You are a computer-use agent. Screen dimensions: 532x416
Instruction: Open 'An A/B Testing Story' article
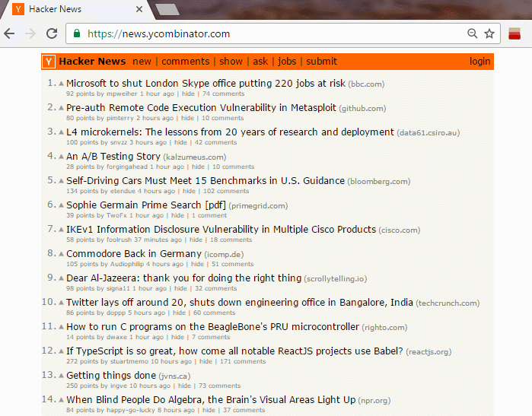coord(113,157)
